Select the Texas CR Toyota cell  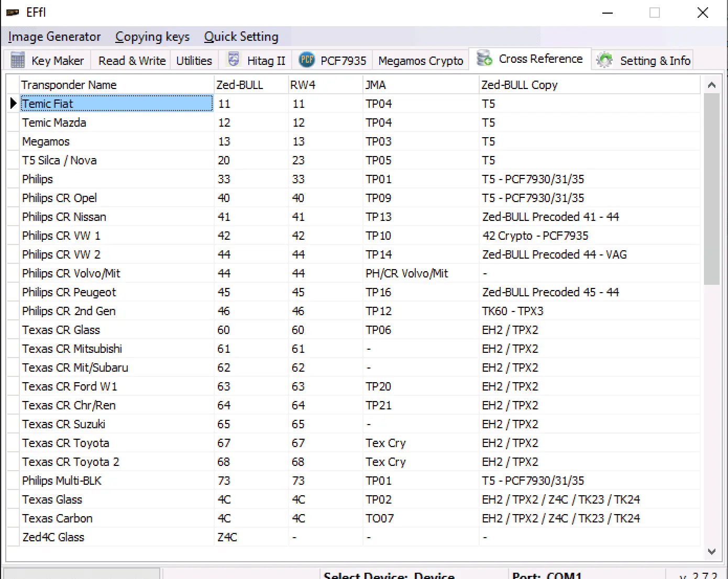(117, 443)
